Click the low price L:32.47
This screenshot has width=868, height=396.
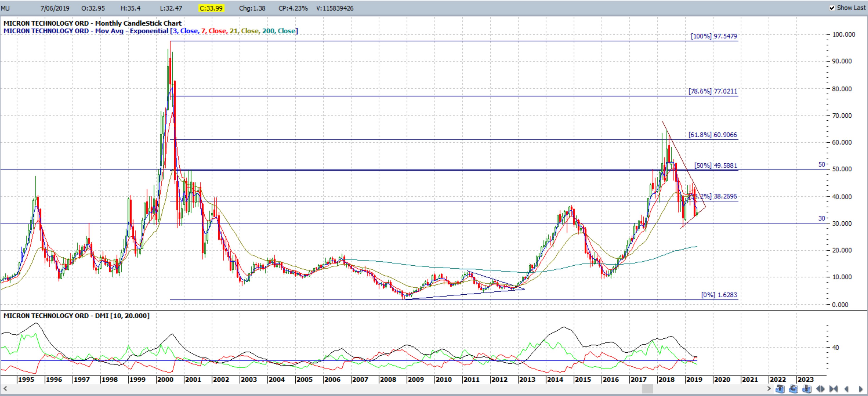pos(171,8)
